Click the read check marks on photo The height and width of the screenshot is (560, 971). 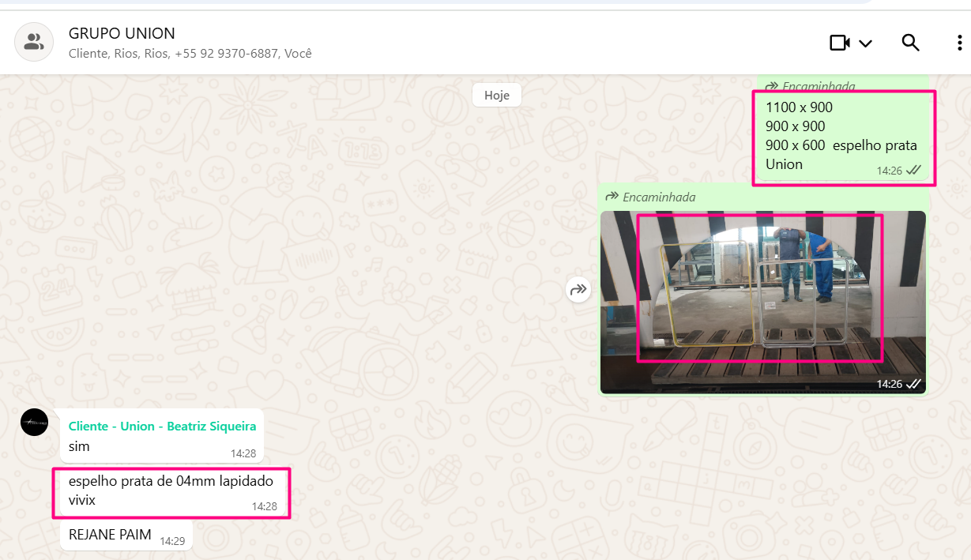point(914,384)
